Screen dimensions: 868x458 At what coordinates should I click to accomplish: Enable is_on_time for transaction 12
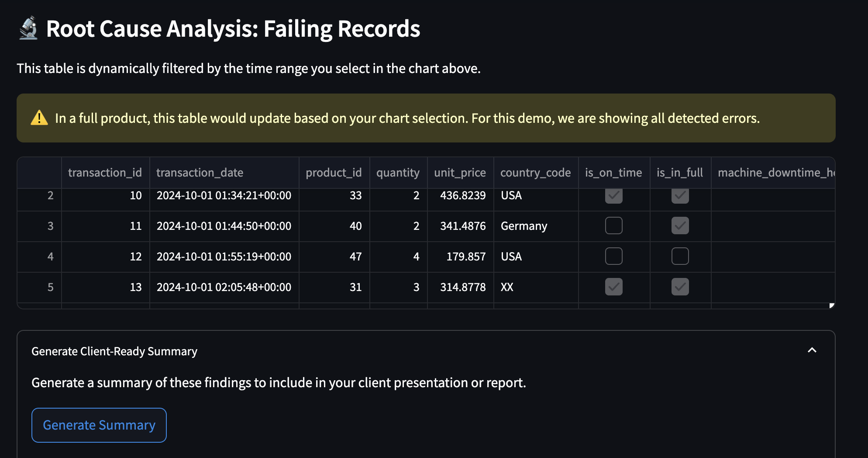613,257
